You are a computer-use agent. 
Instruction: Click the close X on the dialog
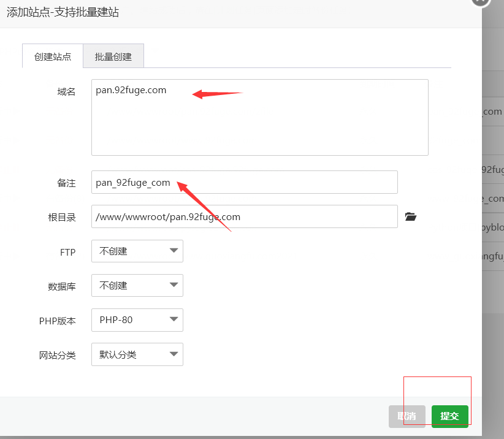pos(480,2)
